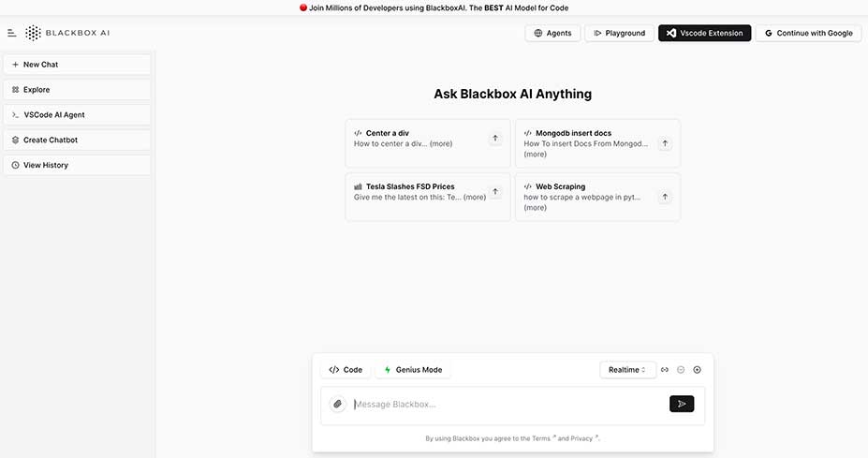Click the hamburger menu icon beside the logo

[11, 33]
